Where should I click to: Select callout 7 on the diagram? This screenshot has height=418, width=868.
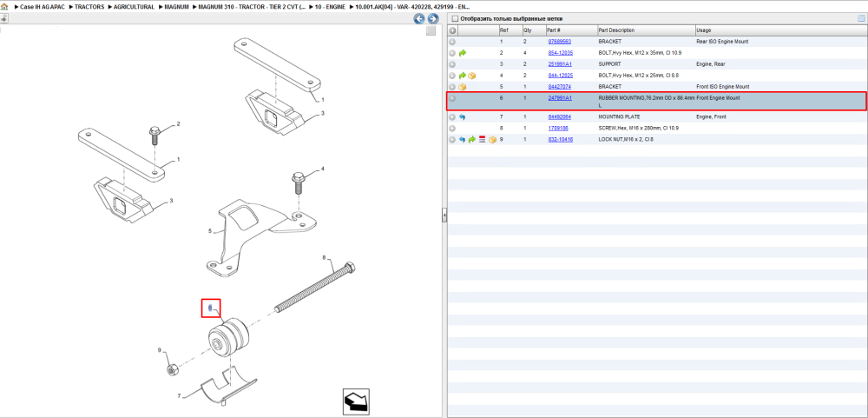[179, 395]
